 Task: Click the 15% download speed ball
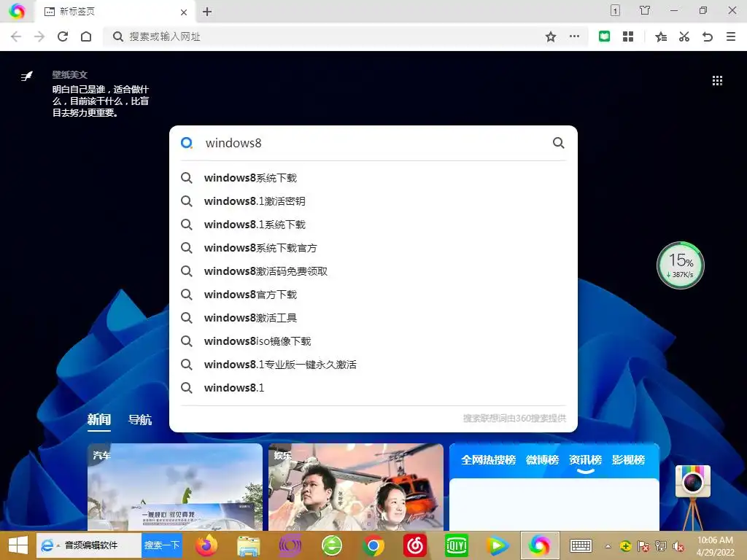681,265
